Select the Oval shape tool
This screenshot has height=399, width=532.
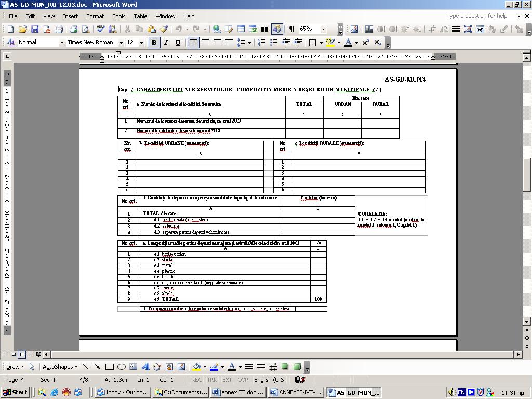click(122, 367)
